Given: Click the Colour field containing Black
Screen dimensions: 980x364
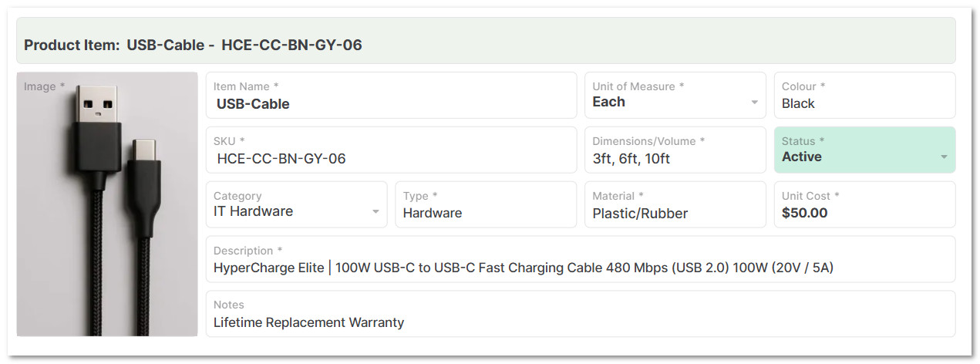Looking at the screenshot, I should 864,103.
